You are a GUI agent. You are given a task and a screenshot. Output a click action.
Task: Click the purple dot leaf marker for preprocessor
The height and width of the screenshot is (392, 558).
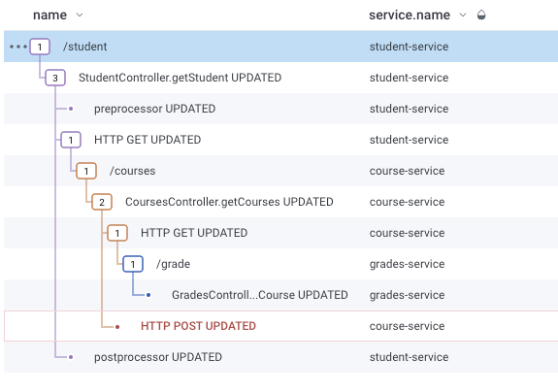coord(71,109)
